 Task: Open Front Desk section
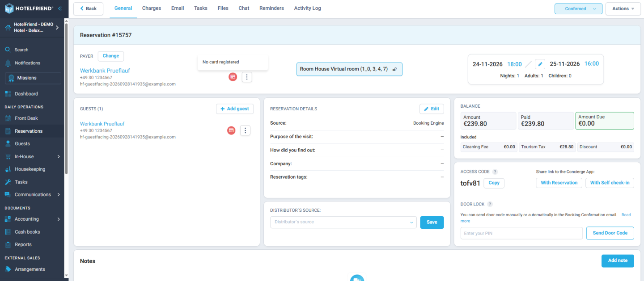(26, 118)
